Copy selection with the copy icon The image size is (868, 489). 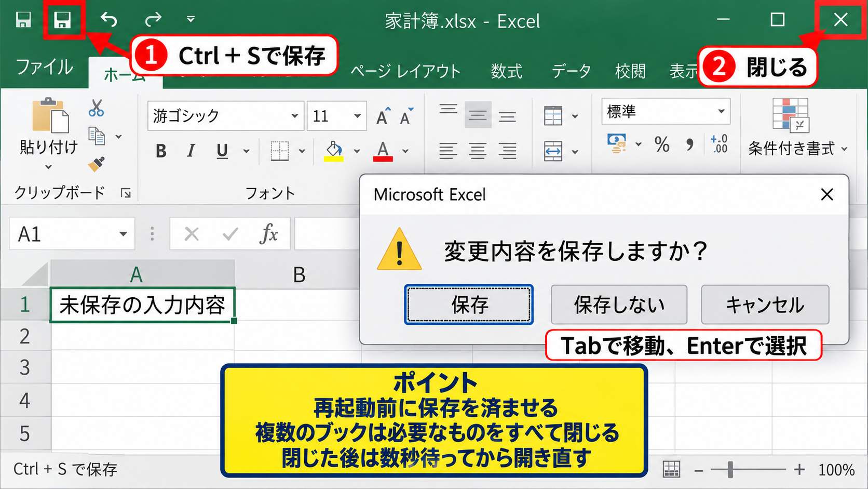97,136
